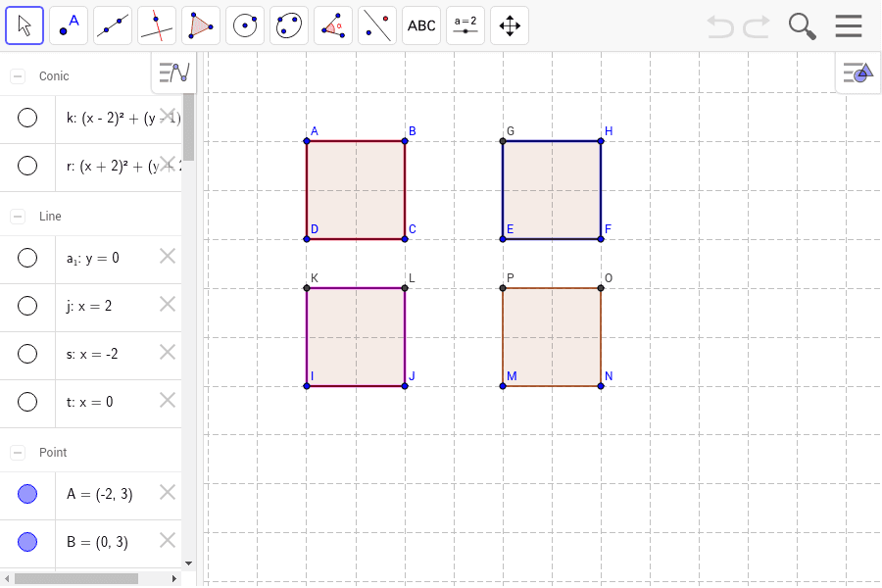Toggle visibility of conic k
Screen dimensions: 882x588
(27, 118)
